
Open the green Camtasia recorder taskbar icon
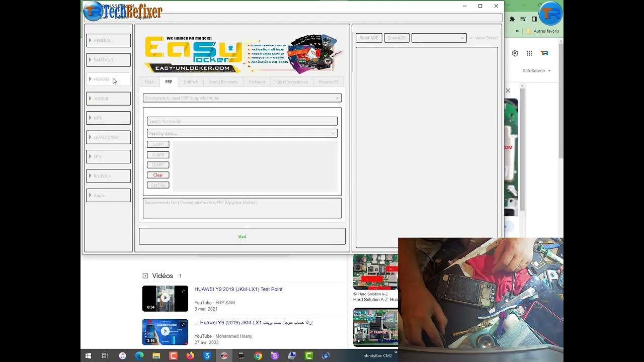click(x=309, y=356)
